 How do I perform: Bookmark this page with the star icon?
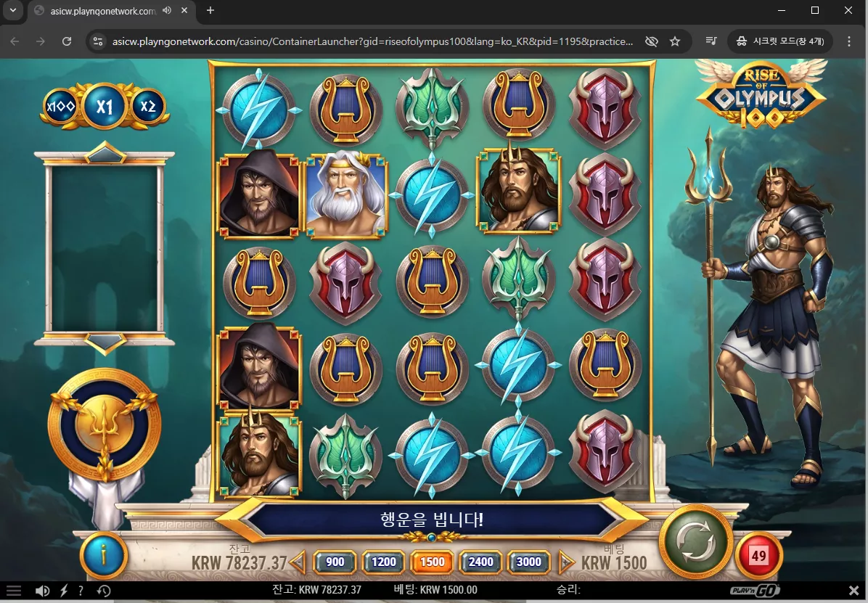(675, 41)
